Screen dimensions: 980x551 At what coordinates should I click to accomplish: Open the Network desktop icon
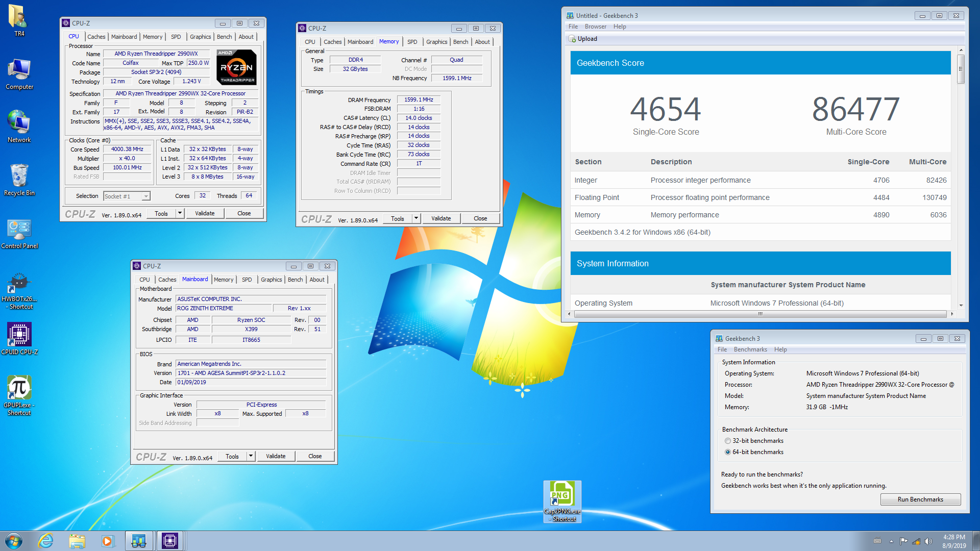point(19,127)
